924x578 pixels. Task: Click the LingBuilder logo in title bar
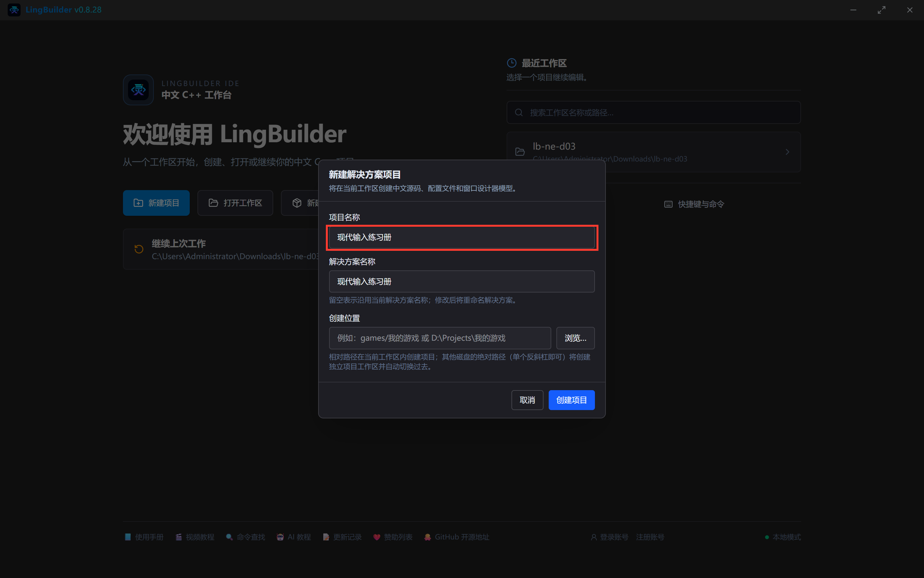[x=14, y=10]
